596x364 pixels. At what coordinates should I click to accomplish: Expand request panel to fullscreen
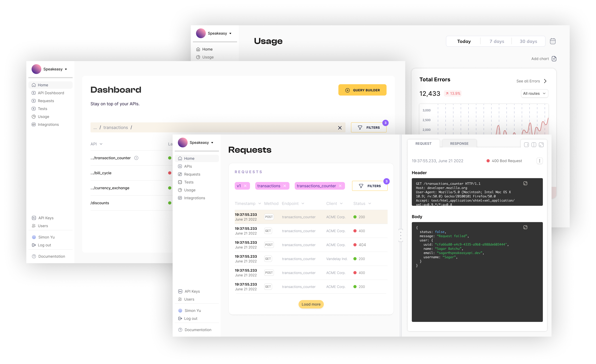[x=541, y=145]
